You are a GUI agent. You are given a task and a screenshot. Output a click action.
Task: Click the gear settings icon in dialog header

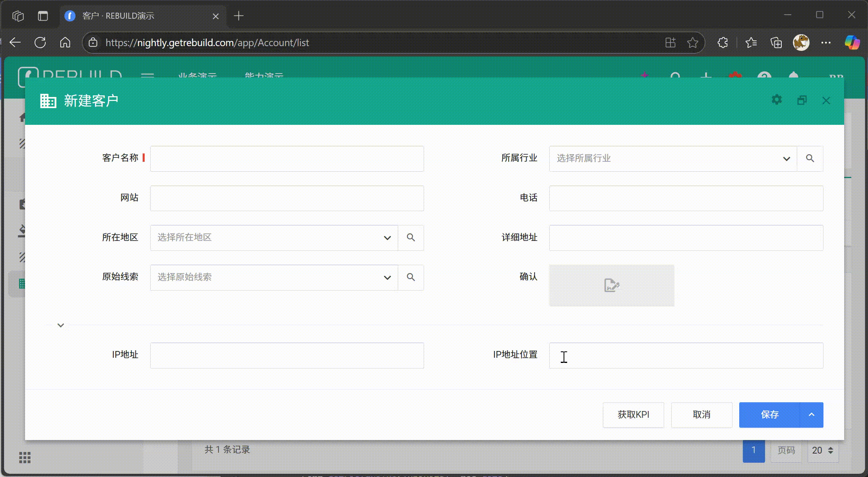coord(777,100)
